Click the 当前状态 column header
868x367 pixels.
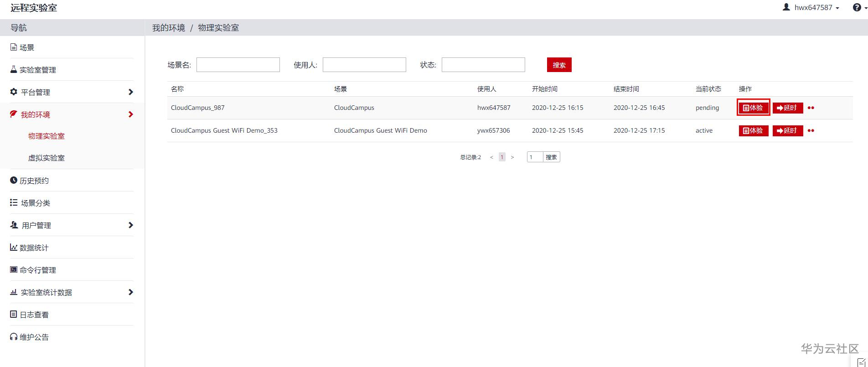click(x=708, y=89)
